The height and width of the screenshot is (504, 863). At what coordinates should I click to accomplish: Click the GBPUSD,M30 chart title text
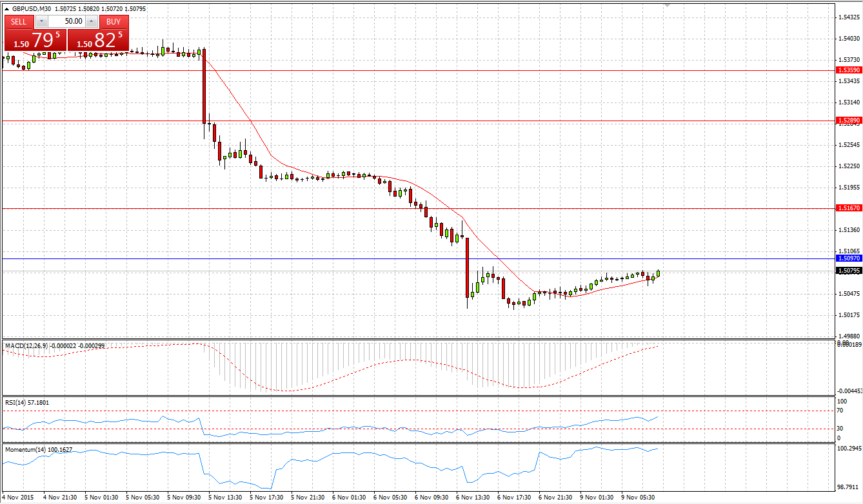[x=32, y=9]
